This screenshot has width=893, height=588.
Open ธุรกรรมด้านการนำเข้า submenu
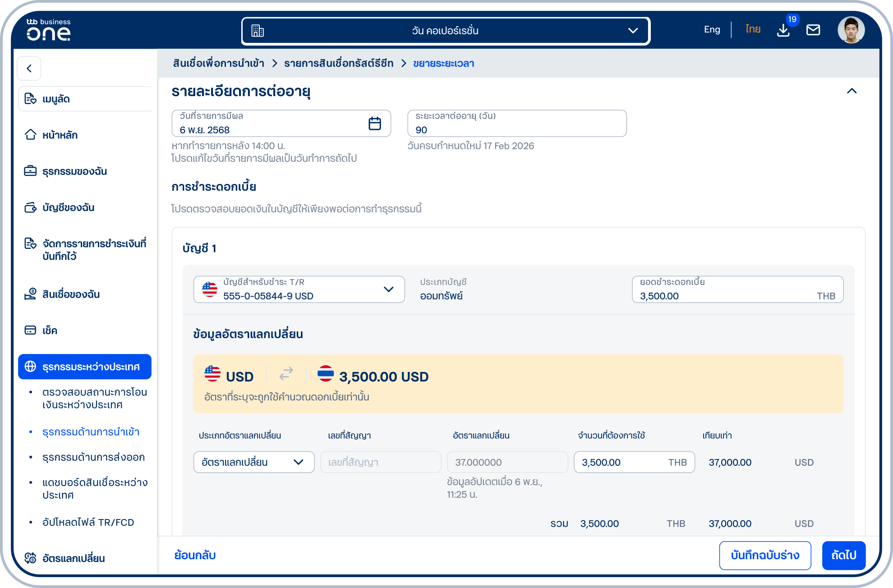click(91, 432)
